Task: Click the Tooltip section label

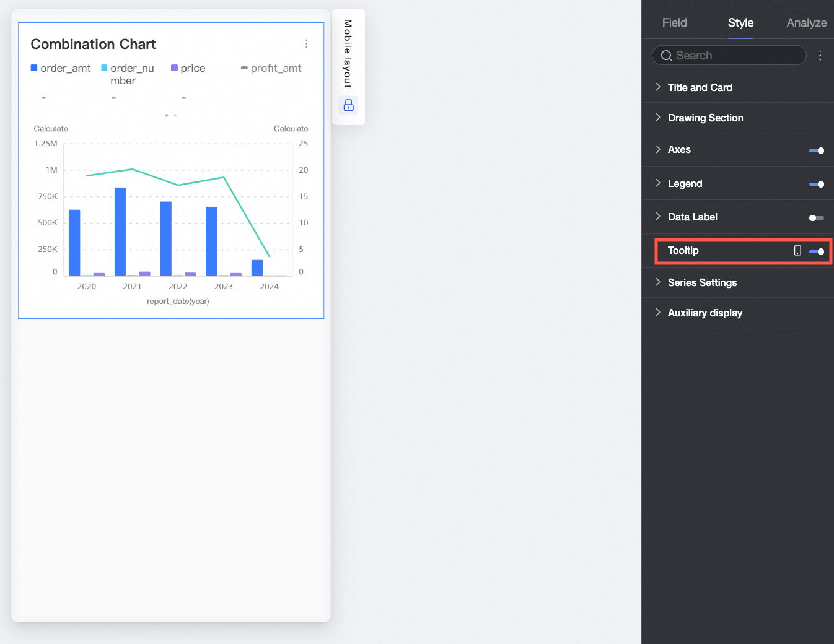Action: tap(683, 250)
